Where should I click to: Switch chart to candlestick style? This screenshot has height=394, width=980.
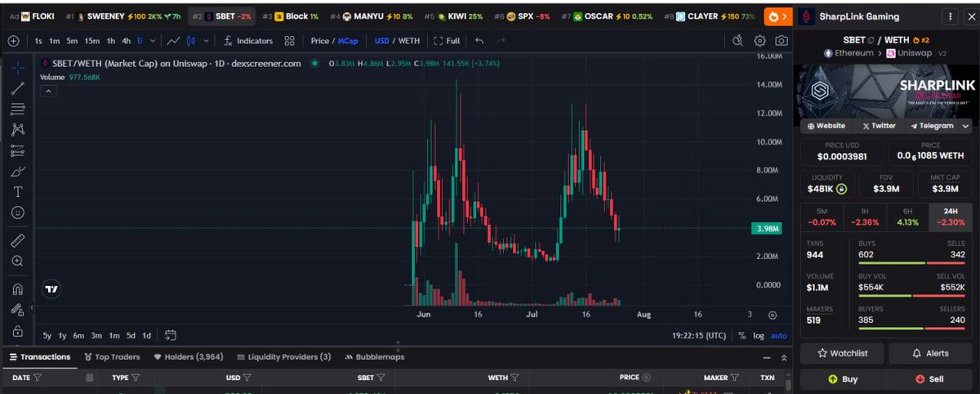tap(192, 41)
